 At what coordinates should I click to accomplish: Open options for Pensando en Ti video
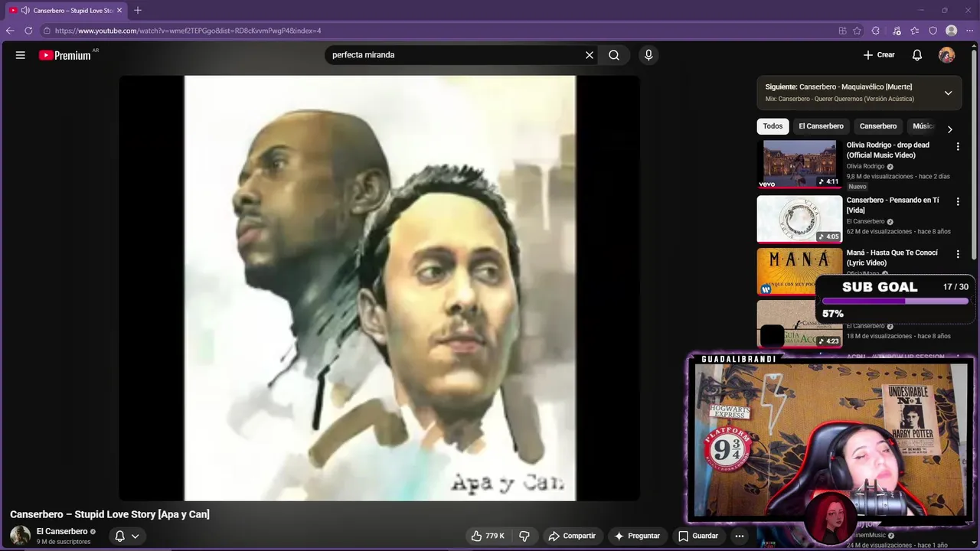957,201
